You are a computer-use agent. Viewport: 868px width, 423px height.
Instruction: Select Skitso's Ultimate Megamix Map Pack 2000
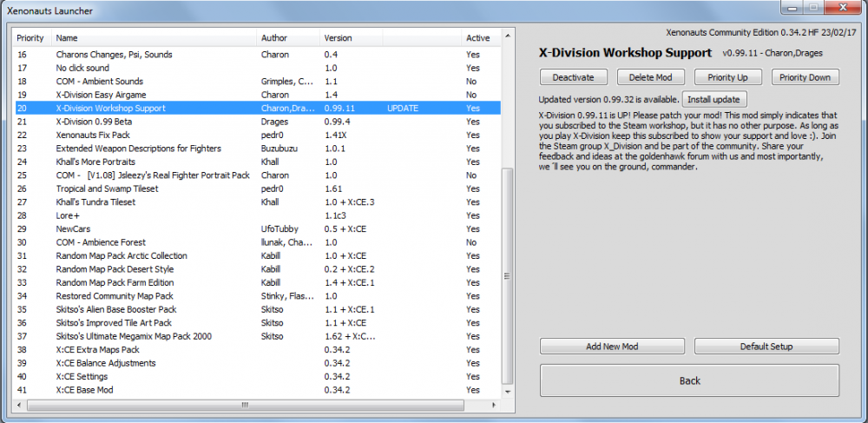coord(258,336)
